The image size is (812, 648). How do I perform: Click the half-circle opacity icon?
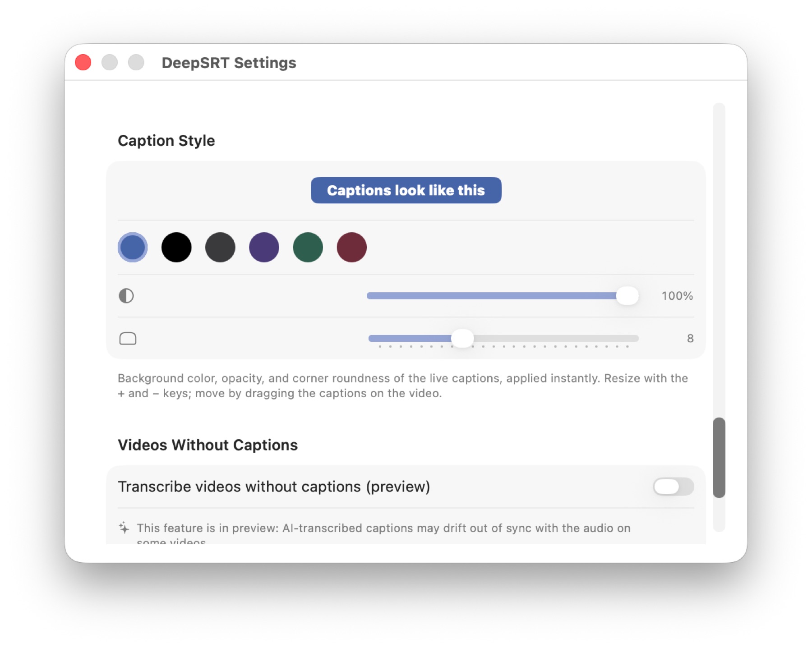[x=126, y=296]
